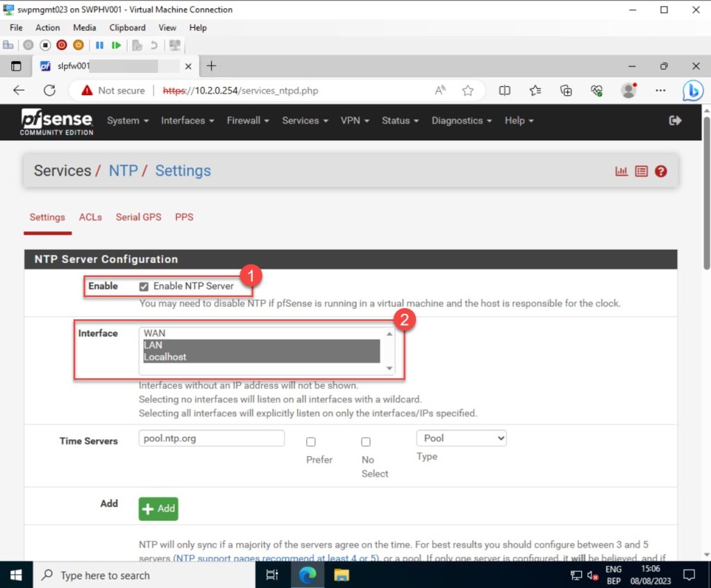Expand the Diagnostics navigation dropdown
Screen dimensions: 711x588
(x=461, y=120)
